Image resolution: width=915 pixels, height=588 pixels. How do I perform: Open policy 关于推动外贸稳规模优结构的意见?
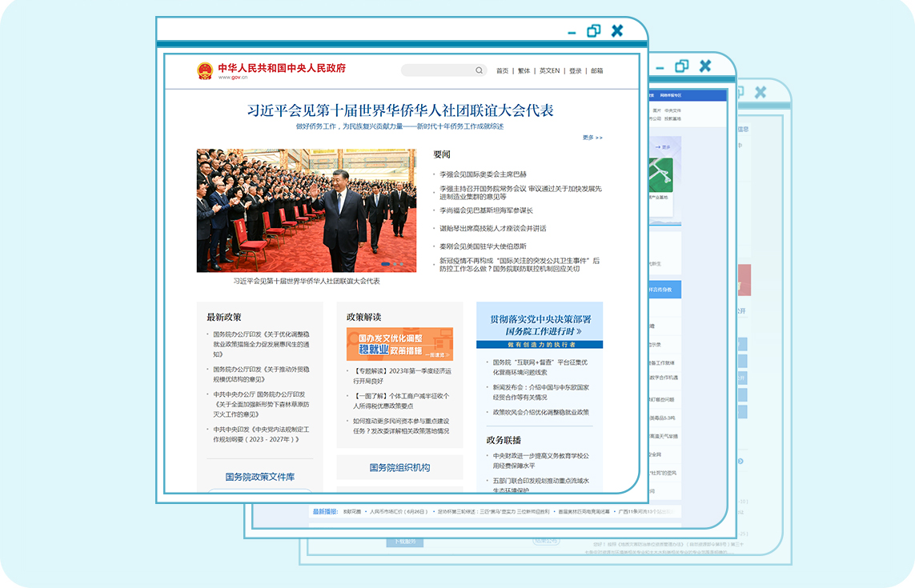261,374
